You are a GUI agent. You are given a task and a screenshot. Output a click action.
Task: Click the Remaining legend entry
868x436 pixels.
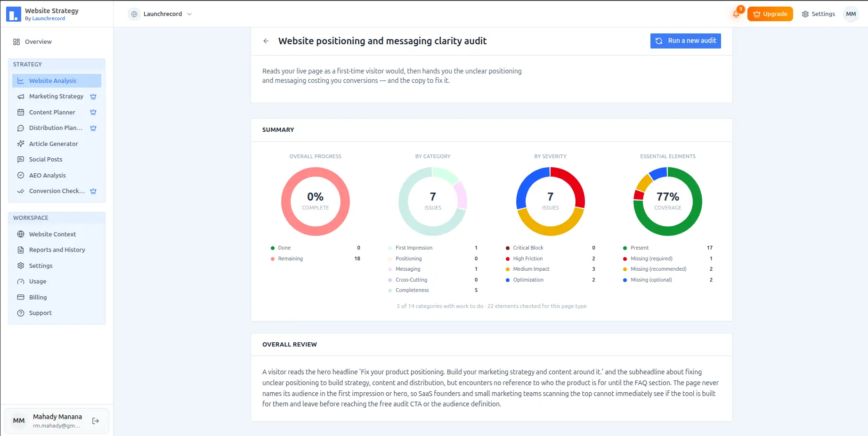(x=316, y=258)
